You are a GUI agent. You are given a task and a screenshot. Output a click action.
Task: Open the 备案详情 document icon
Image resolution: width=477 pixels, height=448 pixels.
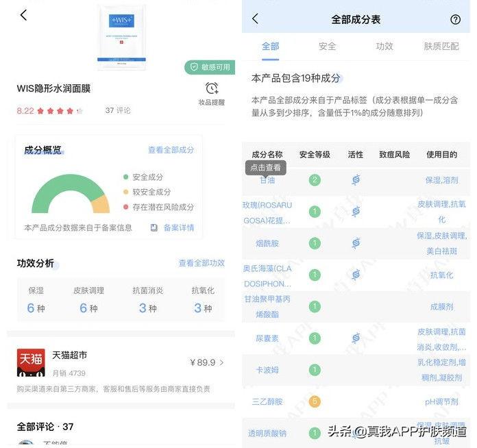[x=154, y=227]
